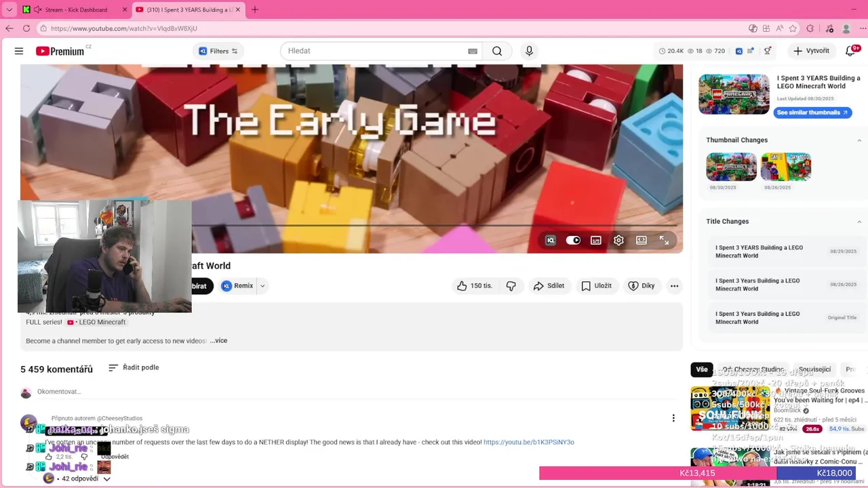Image resolution: width=868 pixels, height=488 pixels.
Task: Select the 08/26/2025 thumbnail change
Action: click(x=785, y=167)
